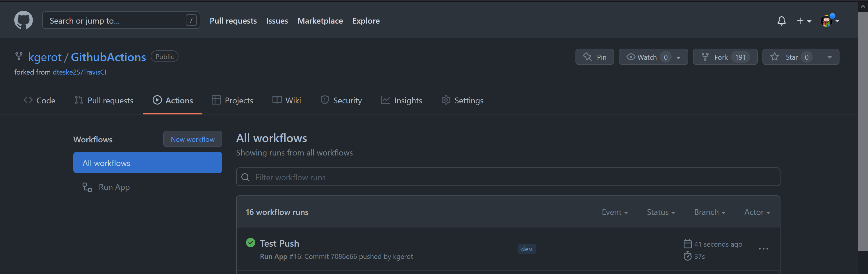Expand the Status filter dropdown
Screen dimensions: 868x274
(x=661, y=212)
